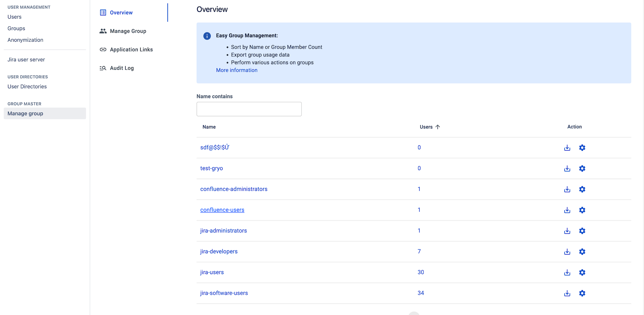Viewport: 644px width, 315px height.
Task: Download jira-developers group data
Action: pyautogui.click(x=567, y=252)
